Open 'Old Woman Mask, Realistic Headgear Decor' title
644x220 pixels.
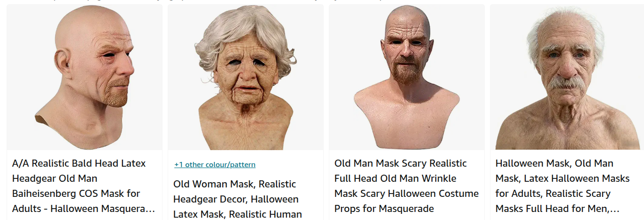coord(237,199)
